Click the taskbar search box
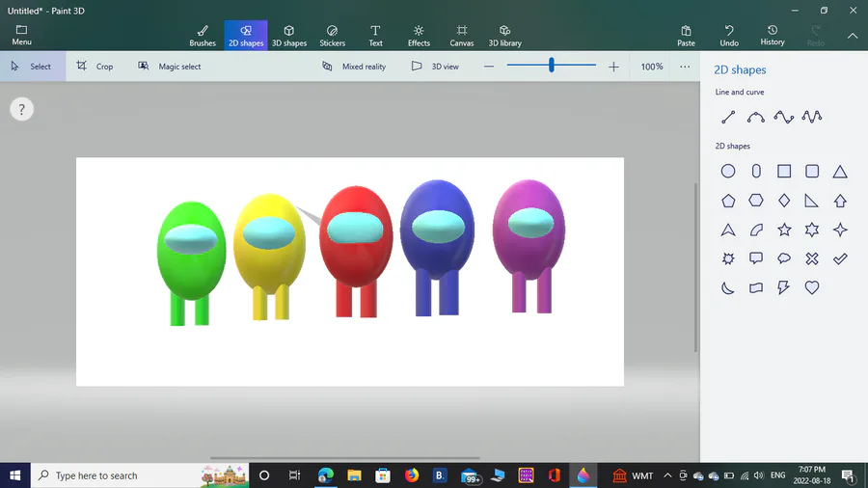The height and width of the screenshot is (488, 868). click(x=140, y=475)
